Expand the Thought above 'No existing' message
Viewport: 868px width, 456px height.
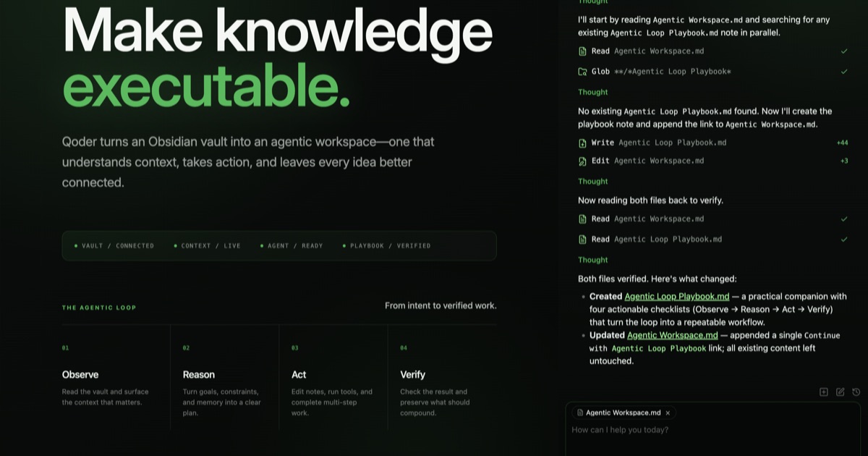tap(592, 93)
